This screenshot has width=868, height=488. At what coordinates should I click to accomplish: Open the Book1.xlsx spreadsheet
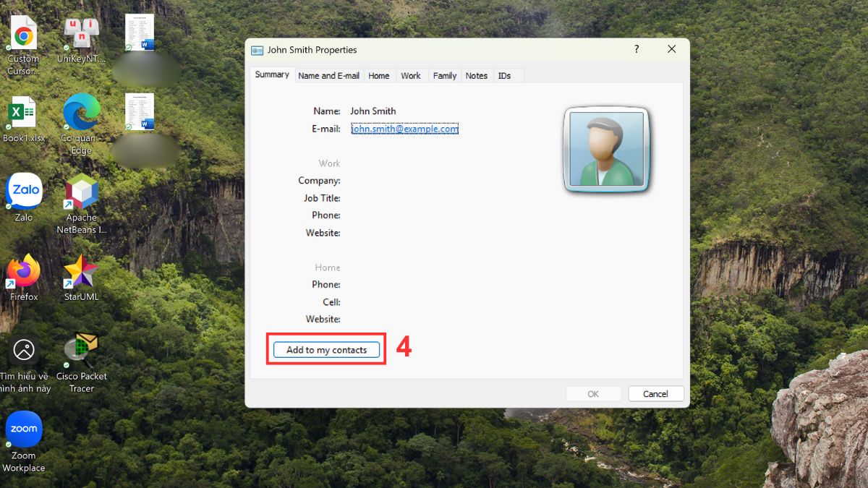click(24, 112)
